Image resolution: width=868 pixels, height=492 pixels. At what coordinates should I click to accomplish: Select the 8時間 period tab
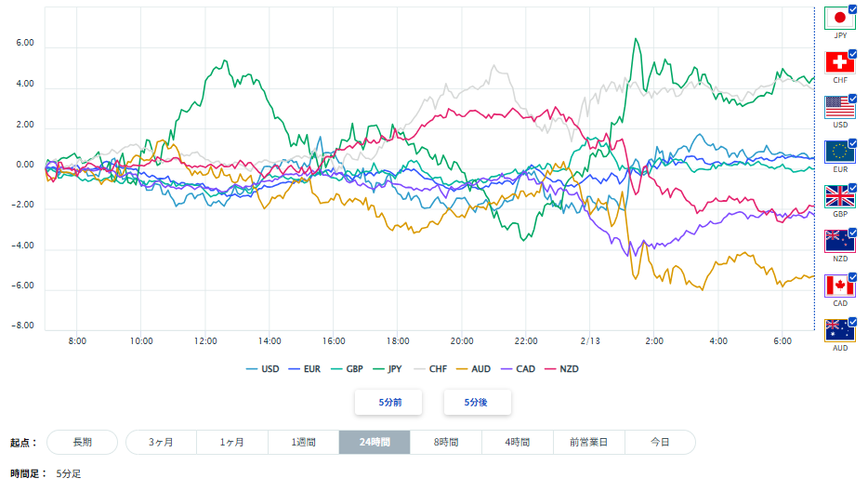446,442
